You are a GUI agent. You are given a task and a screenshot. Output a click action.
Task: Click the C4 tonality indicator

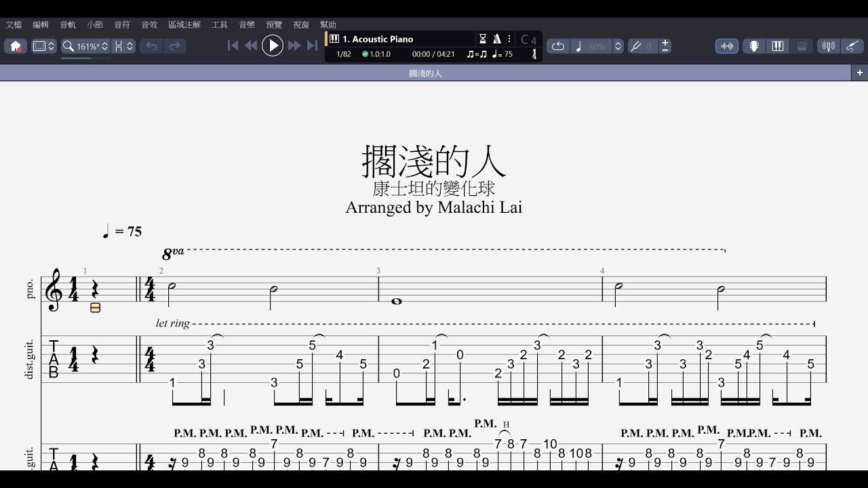pyautogui.click(x=529, y=39)
